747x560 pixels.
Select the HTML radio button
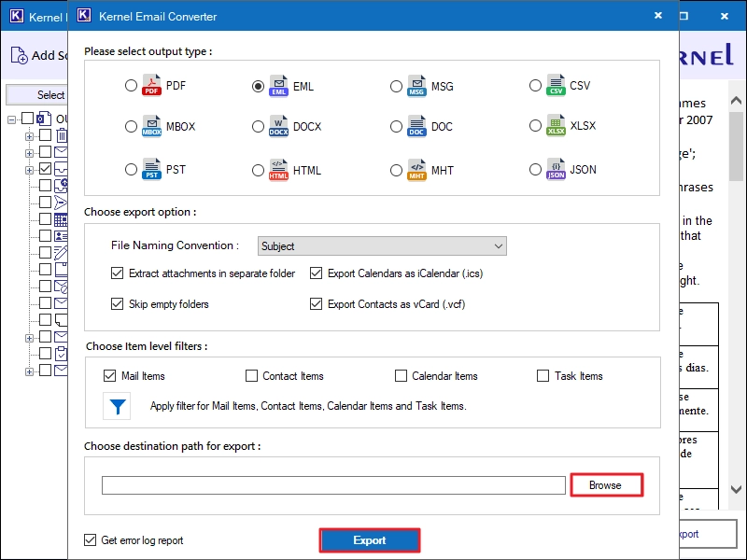click(x=258, y=171)
